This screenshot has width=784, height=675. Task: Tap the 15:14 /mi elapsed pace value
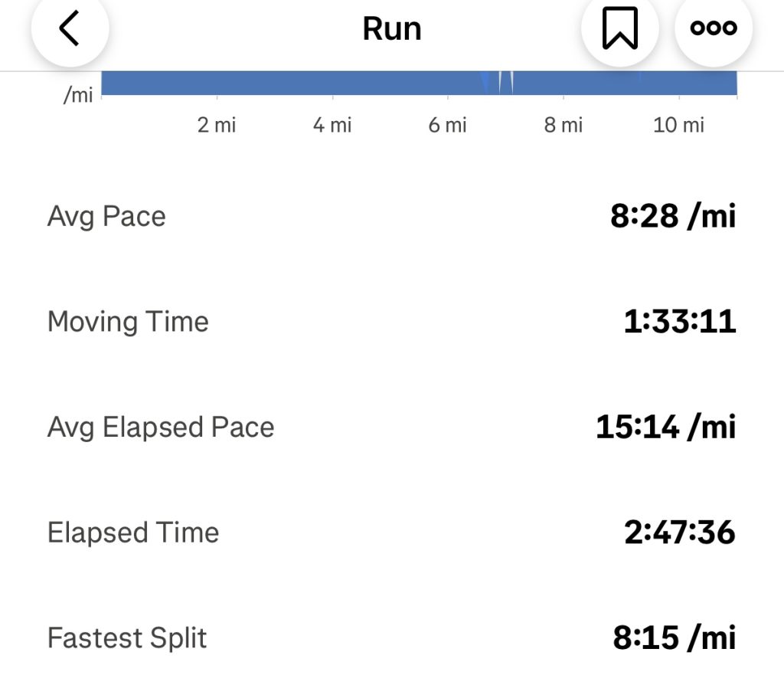(666, 427)
